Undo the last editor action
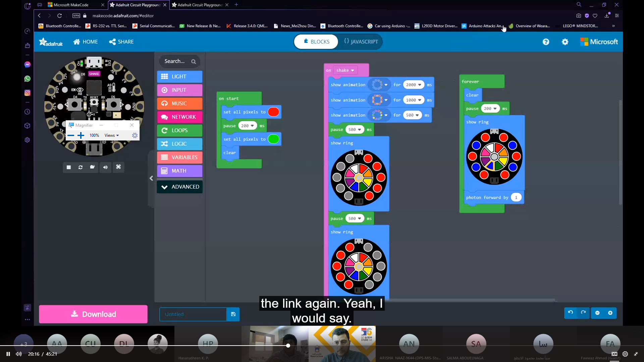Screen dimensions: 644x362 [571, 313]
